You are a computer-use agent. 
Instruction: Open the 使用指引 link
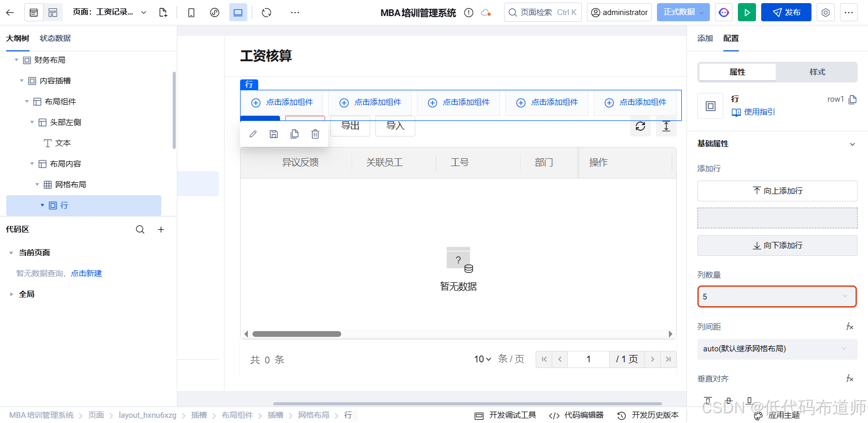pyautogui.click(x=753, y=112)
